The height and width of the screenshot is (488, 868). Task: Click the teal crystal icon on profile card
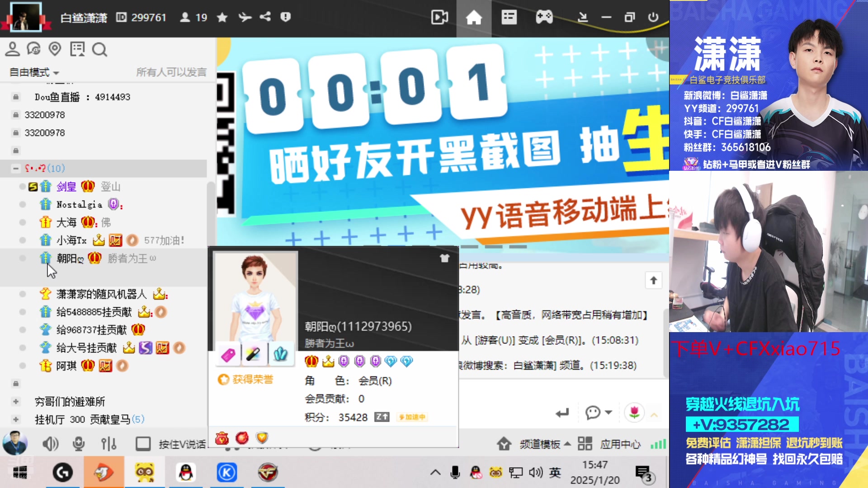[x=280, y=355]
